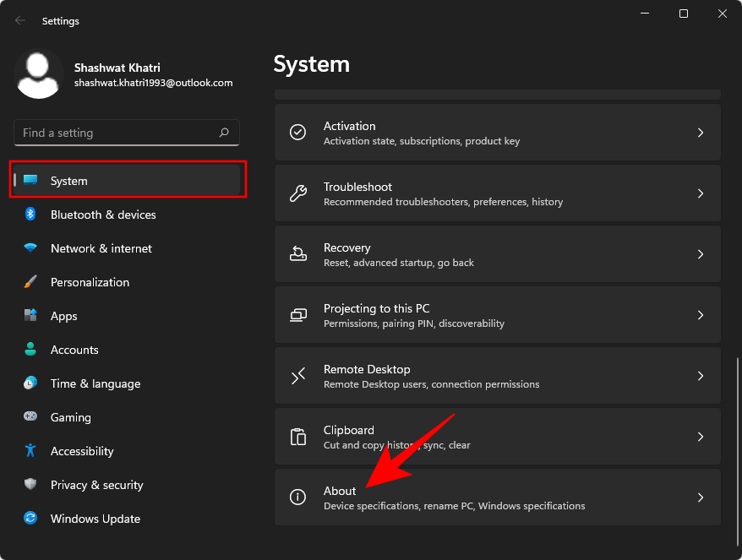
Task: Expand the Troubleshoot settings chevron
Action: coord(701,193)
